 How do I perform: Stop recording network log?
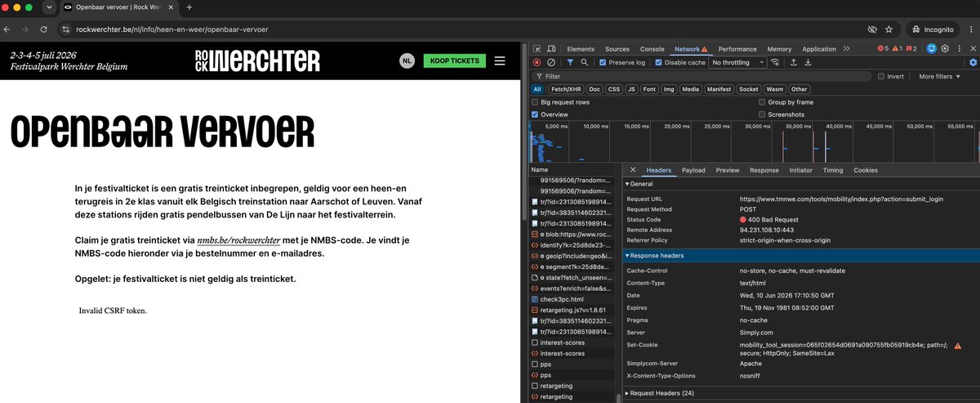point(537,62)
